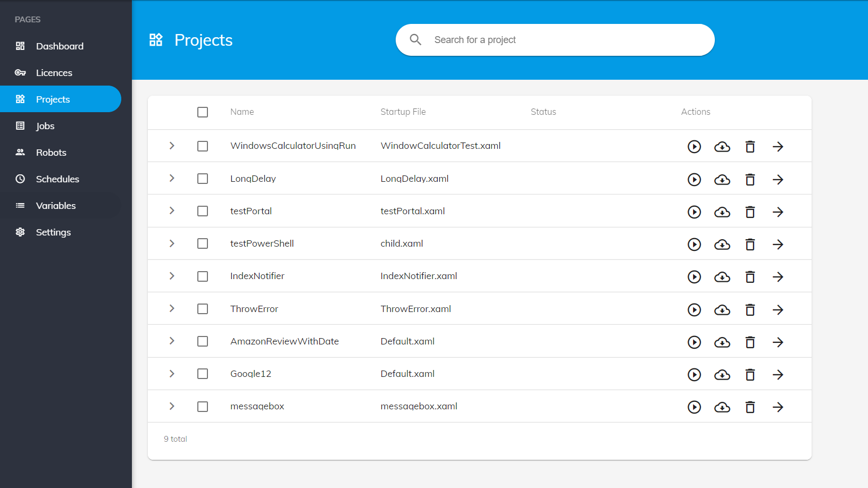This screenshot has height=488, width=868.
Task: Delete the messagebox project
Action: 750,407
